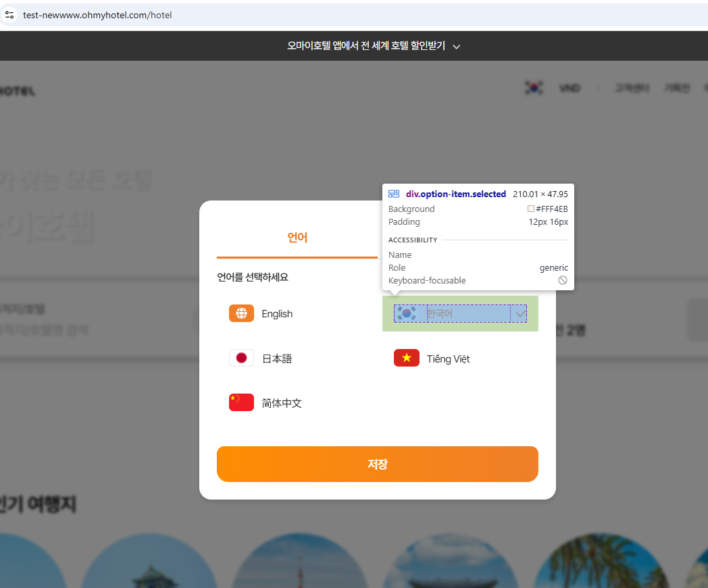This screenshot has width=708, height=588.
Task: Click the orange globe icon for English
Action: tap(242, 313)
